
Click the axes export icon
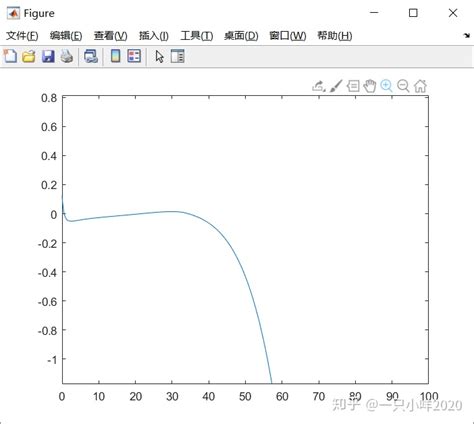(319, 86)
